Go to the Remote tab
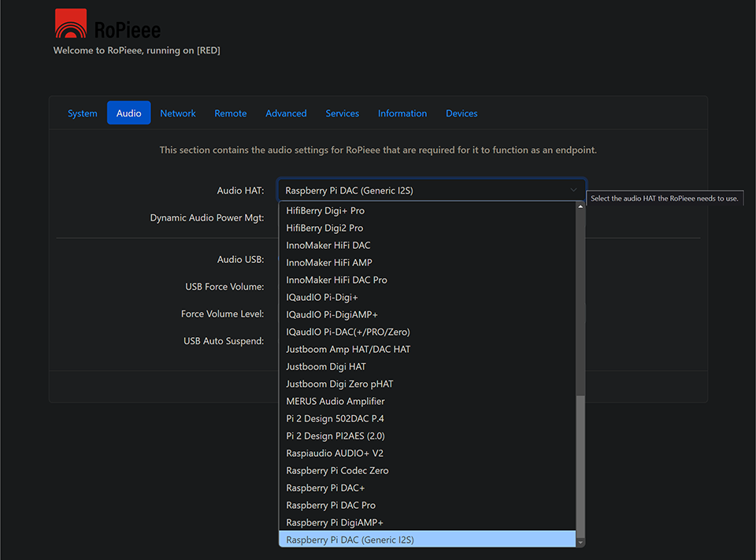This screenshot has height=560, width=756. (231, 113)
